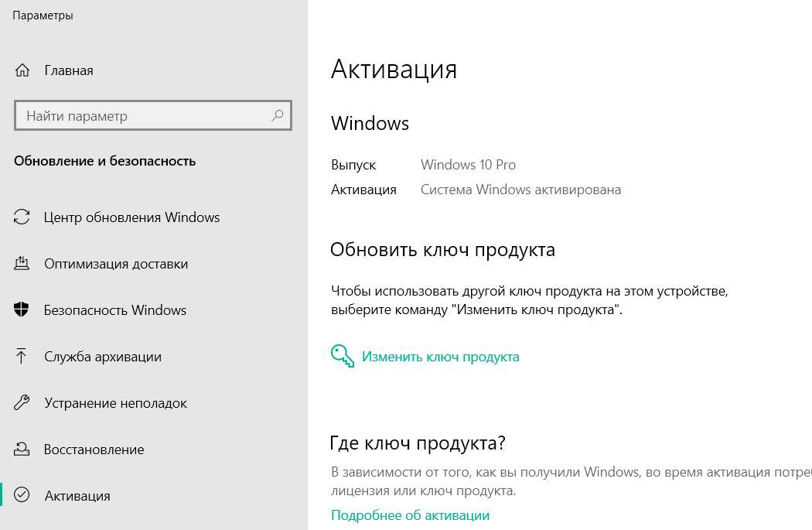This screenshot has width=812, height=530.
Task: Open Устранение неполадок section
Action: tap(115, 403)
